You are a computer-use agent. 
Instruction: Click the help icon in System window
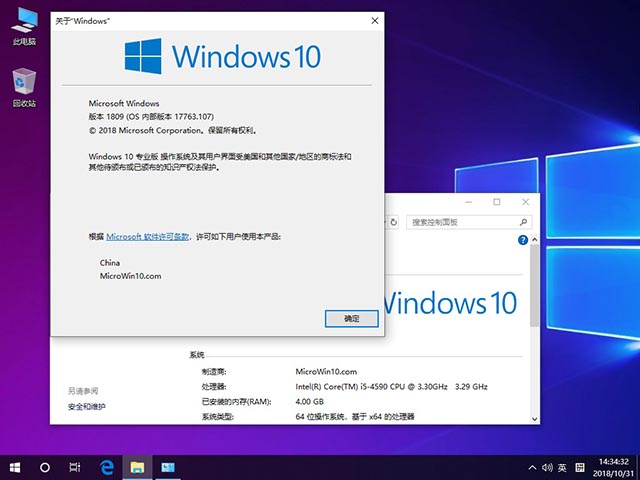[522, 240]
